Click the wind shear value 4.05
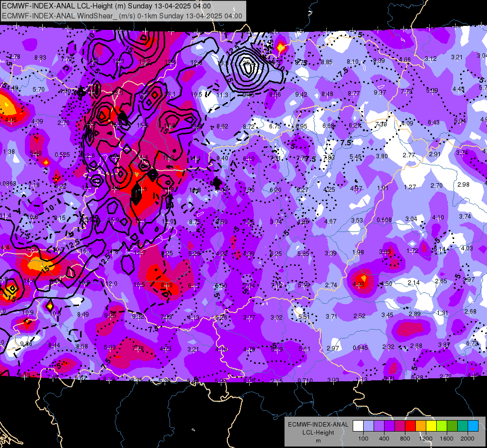 coord(11,119)
